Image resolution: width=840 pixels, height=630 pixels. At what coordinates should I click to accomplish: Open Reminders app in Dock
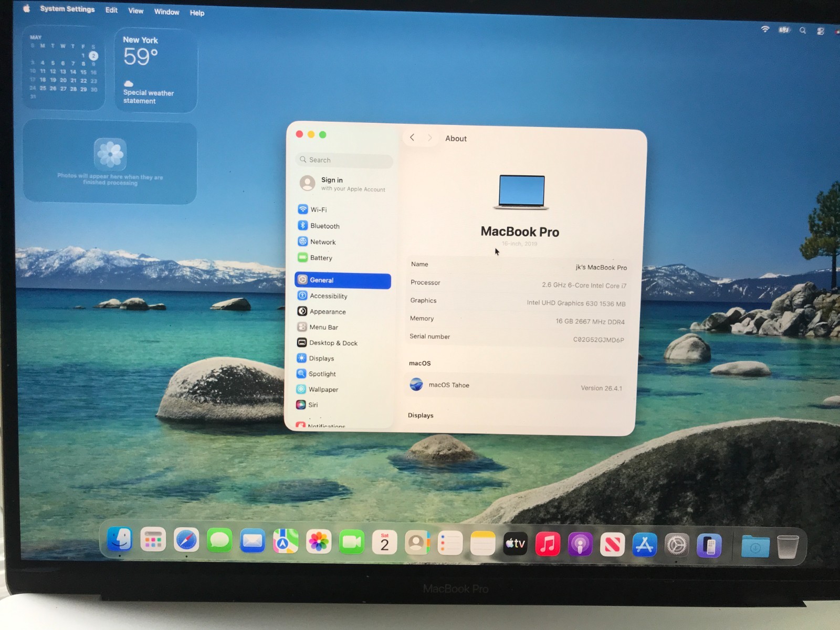(450, 543)
